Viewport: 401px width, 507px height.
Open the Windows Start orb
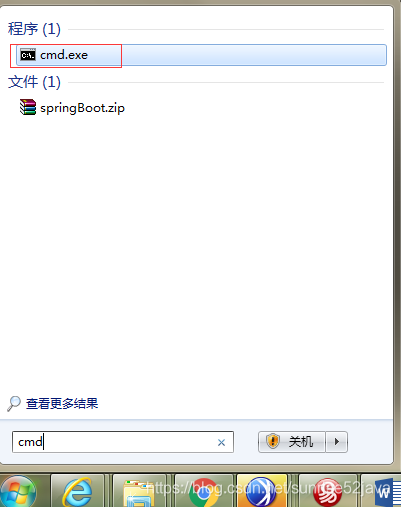[18, 492]
